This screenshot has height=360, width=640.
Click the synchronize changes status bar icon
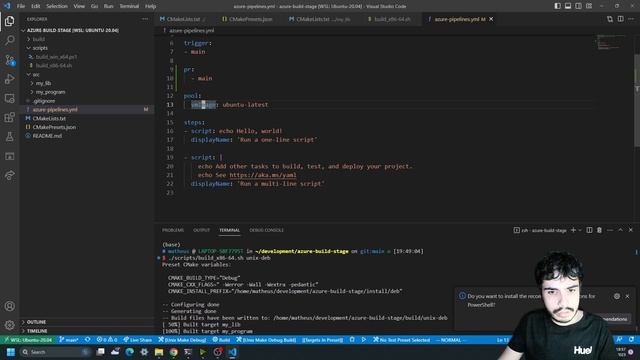coord(88,340)
